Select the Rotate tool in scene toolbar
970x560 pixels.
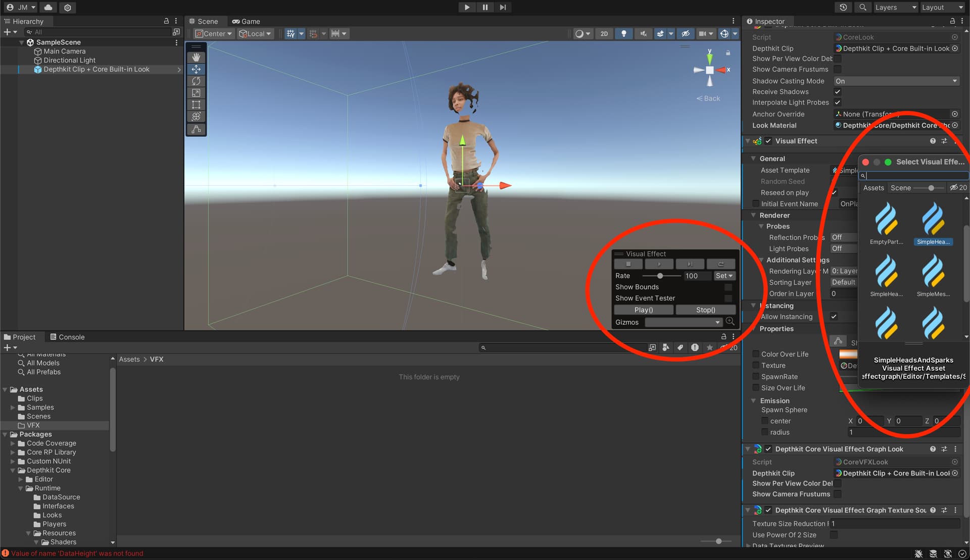(196, 81)
